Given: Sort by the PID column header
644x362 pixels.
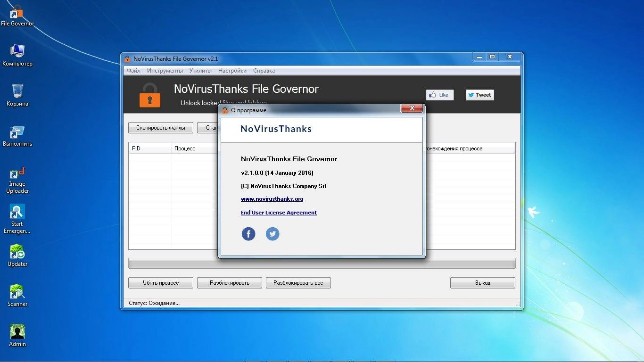Looking at the screenshot, I should (x=150, y=148).
